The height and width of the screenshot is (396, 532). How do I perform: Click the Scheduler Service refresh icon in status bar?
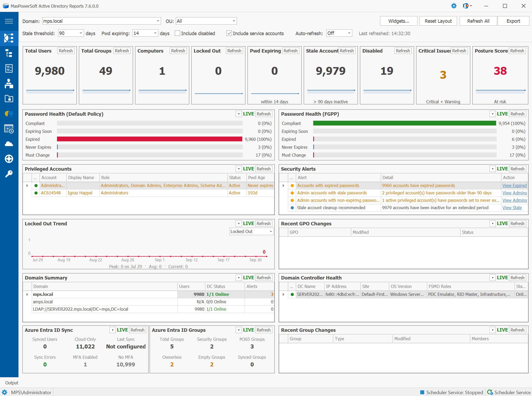point(490,392)
